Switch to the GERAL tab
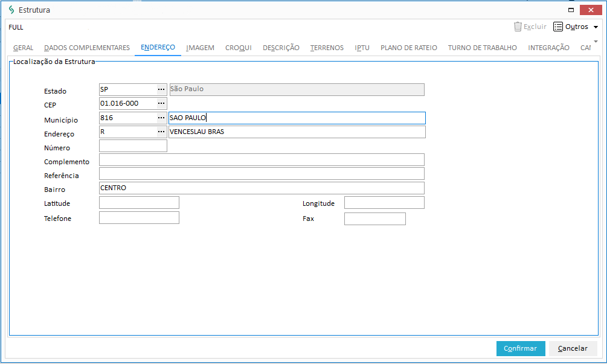The width and height of the screenshot is (607, 364). 23,48
